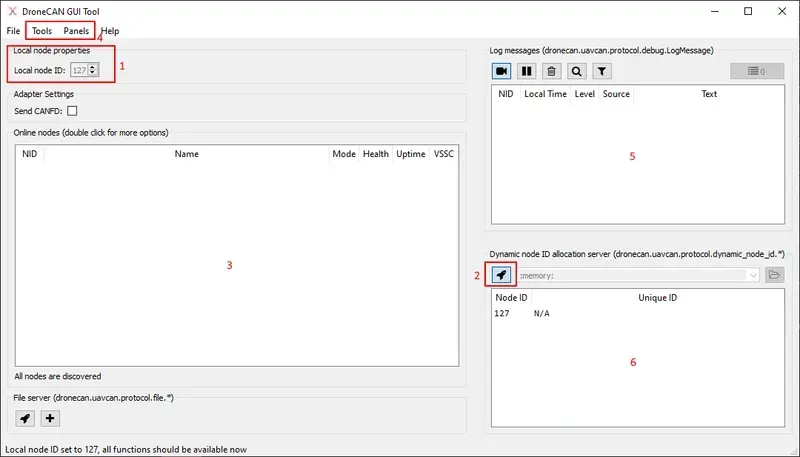The width and height of the screenshot is (800, 457).
Task: Increase local node ID with up arrow
Action: point(92,67)
